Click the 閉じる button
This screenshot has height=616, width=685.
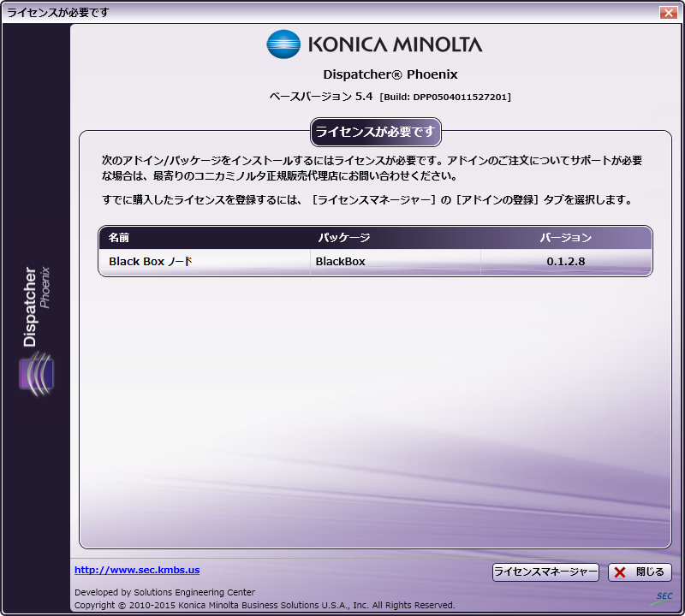tap(640, 572)
